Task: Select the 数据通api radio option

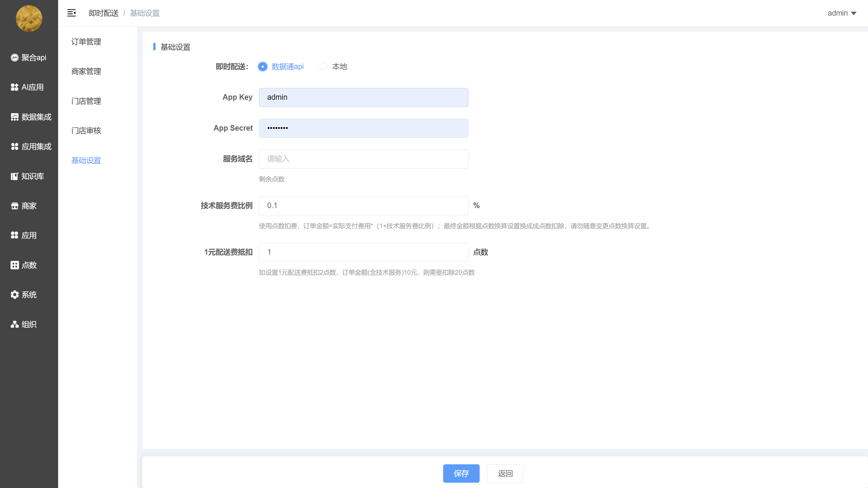Action: click(x=263, y=67)
